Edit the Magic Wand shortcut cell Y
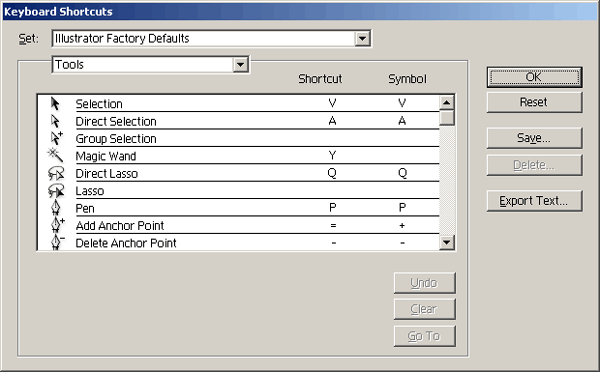 point(332,155)
